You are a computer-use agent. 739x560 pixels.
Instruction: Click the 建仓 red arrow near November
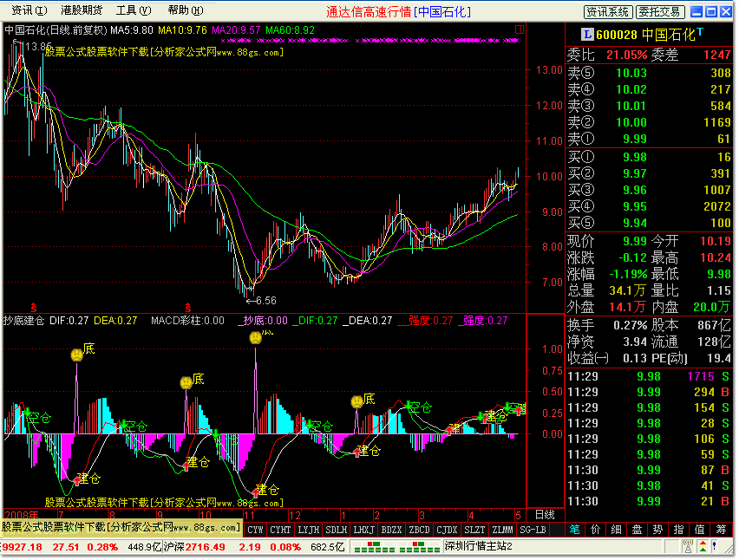[x=256, y=492]
